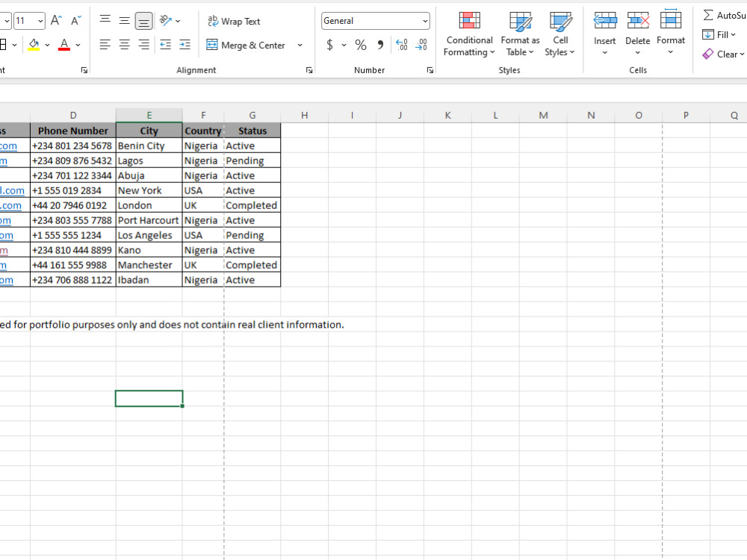
Task: Launch Alignment settings dialog
Action: coord(309,70)
